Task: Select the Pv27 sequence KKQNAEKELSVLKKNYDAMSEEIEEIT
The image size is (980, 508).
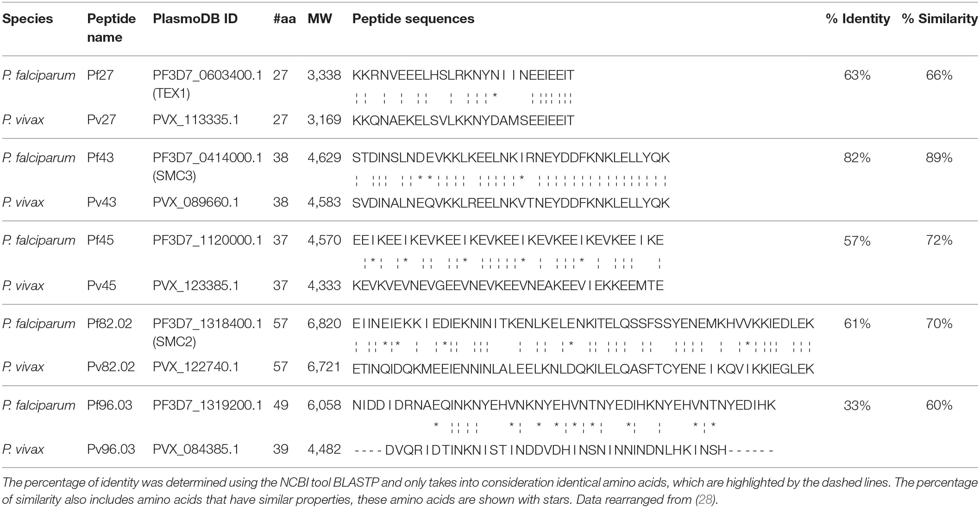Action: (463, 121)
